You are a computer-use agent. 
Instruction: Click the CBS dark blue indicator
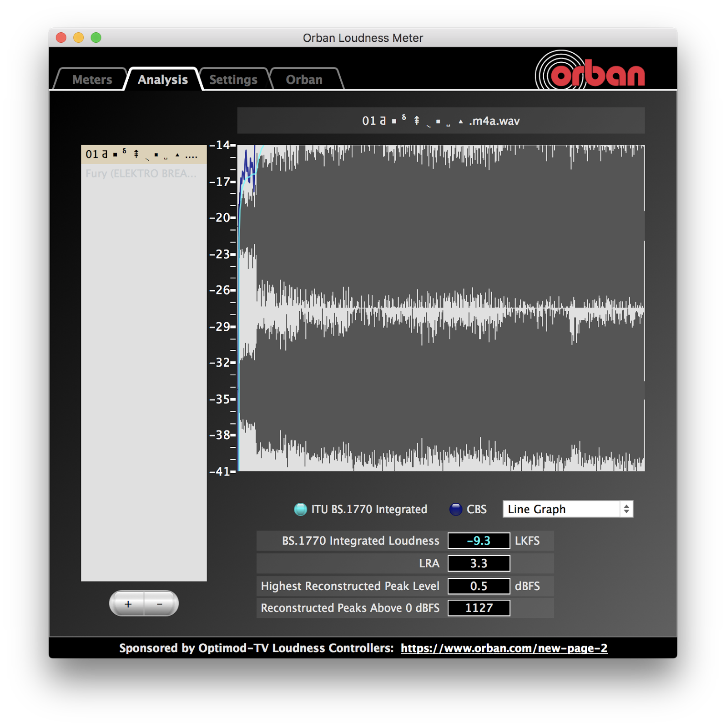[456, 509]
